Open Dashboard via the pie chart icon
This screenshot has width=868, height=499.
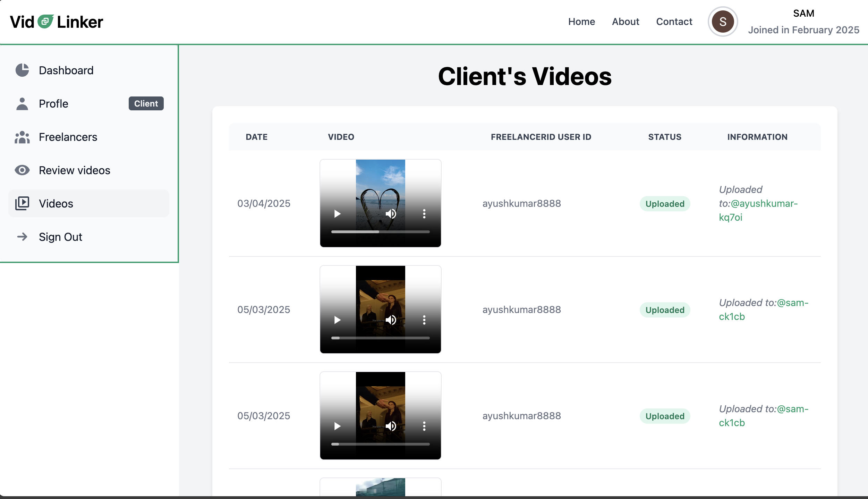point(22,70)
